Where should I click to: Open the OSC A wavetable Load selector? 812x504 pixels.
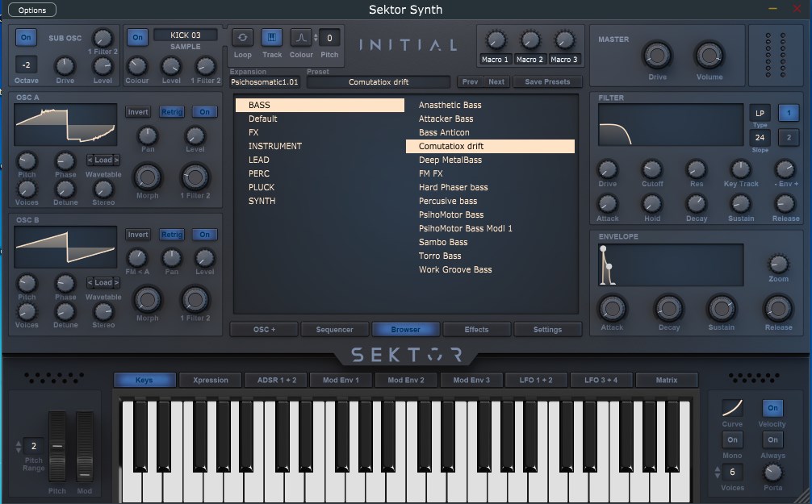[x=103, y=160]
